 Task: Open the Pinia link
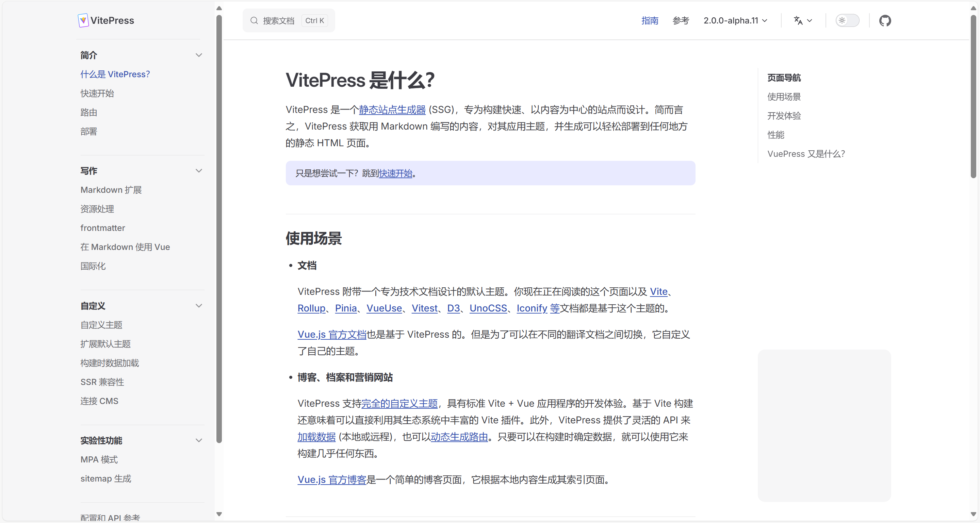pos(346,308)
